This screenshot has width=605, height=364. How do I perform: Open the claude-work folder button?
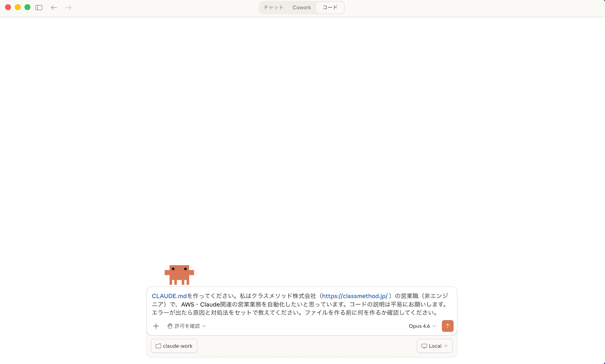point(174,346)
